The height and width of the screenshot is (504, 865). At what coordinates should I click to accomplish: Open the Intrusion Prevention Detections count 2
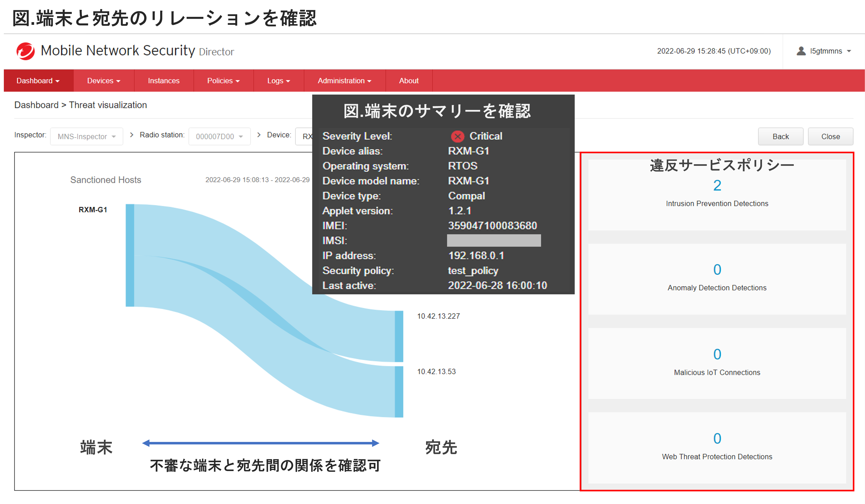[717, 186]
